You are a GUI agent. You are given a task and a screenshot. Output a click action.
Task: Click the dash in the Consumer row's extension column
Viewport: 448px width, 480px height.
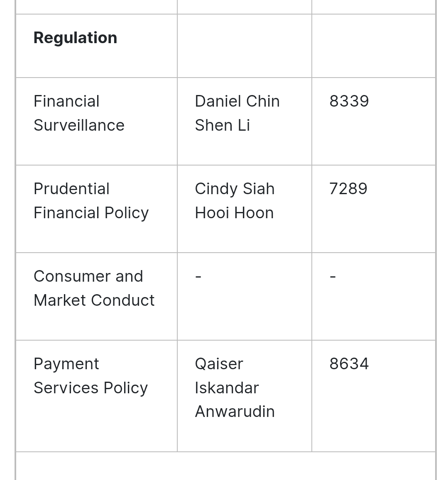point(333,277)
